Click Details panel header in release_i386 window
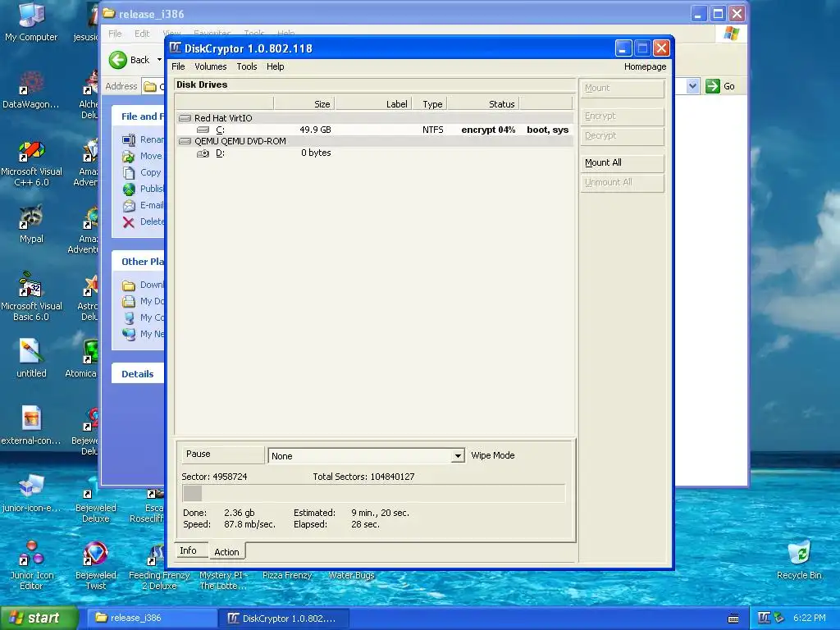840x630 pixels. pyautogui.click(x=138, y=373)
